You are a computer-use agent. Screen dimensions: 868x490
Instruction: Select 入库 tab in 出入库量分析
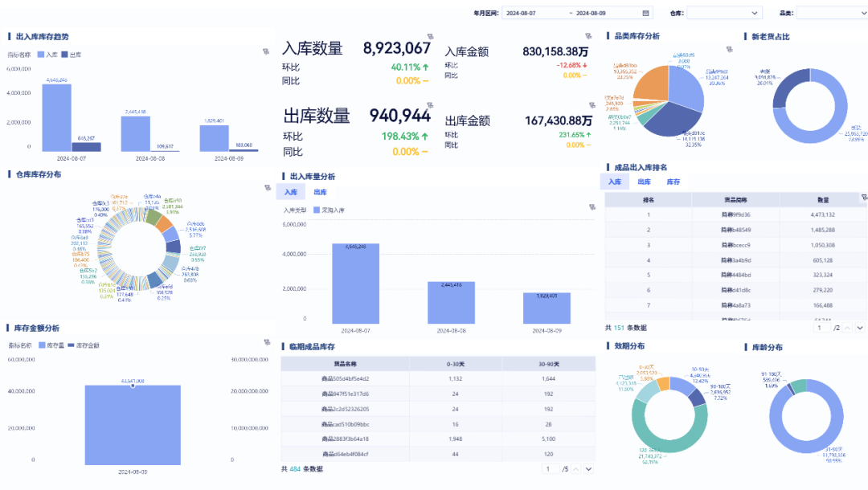point(291,192)
